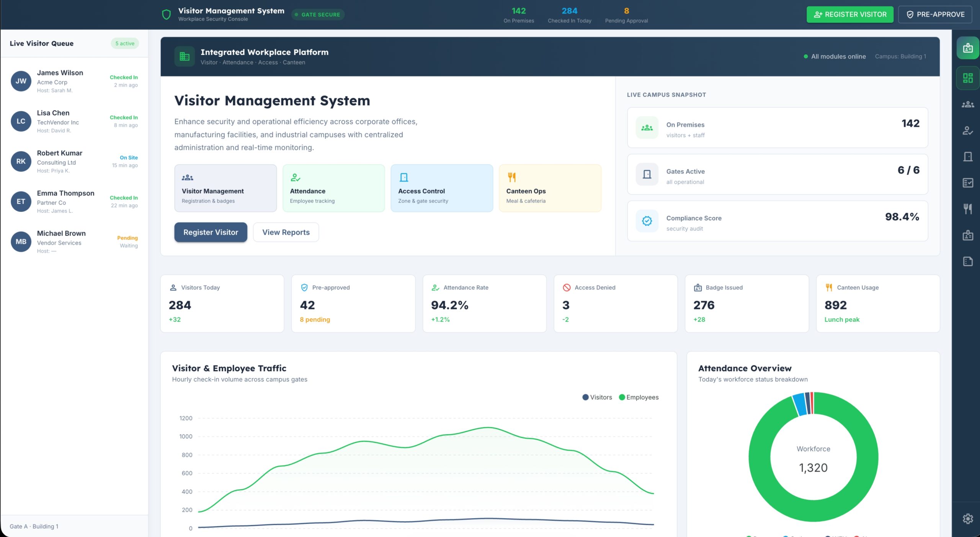Click the 6 / 6 gates active value
The image size is (980, 537).
(908, 170)
